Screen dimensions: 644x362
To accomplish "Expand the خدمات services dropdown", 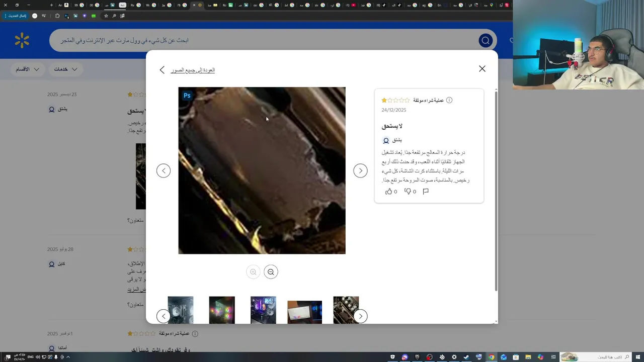I will click(x=65, y=69).
